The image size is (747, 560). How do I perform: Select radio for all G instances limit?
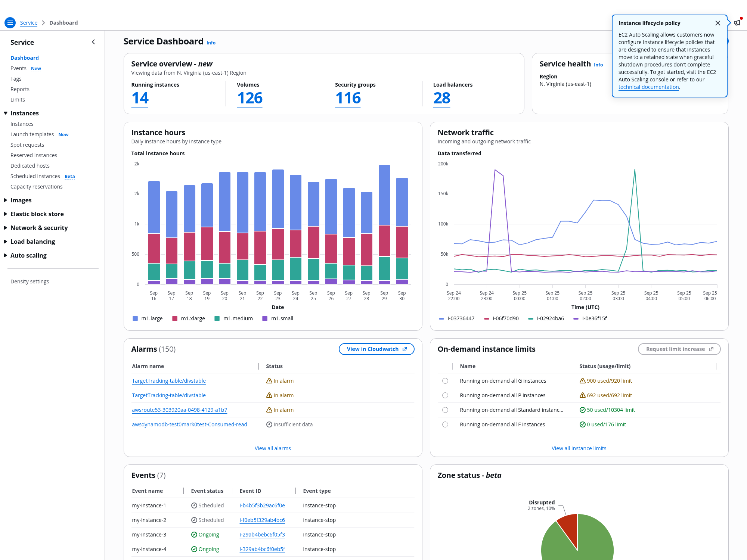pyautogui.click(x=445, y=381)
